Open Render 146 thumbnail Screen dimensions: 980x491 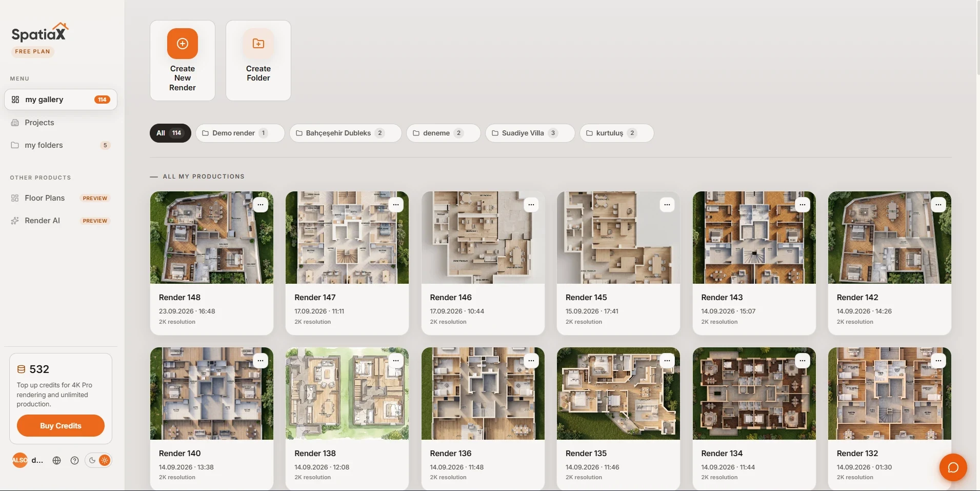point(483,238)
